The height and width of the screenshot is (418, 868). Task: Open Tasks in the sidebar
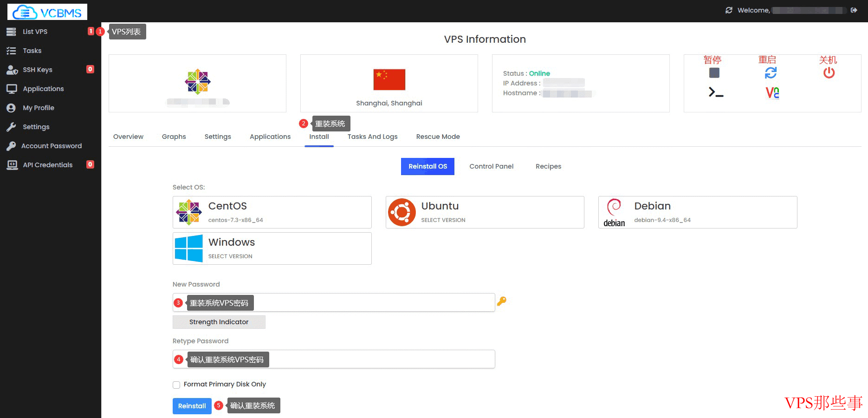pos(32,51)
